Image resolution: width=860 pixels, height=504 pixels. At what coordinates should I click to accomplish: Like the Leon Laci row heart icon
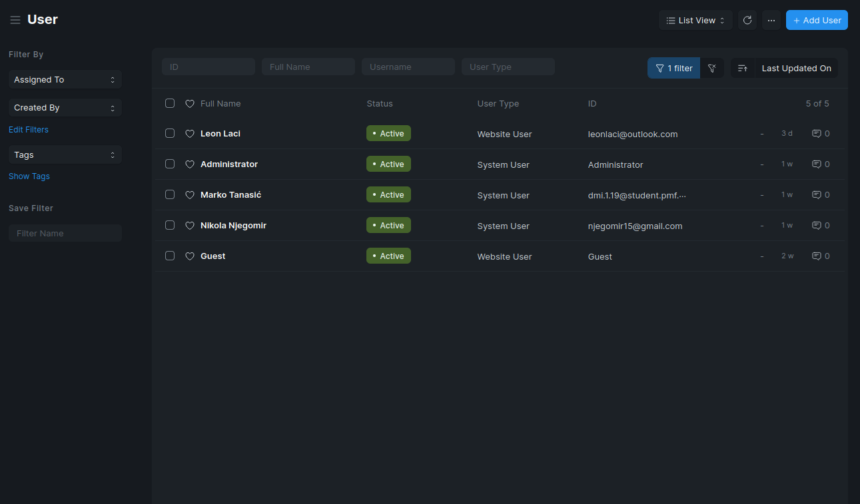click(190, 134)
